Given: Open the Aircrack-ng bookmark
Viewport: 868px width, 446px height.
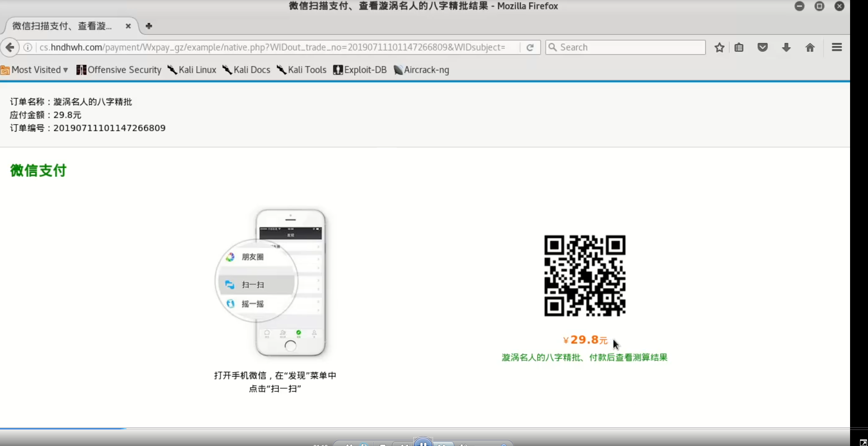Looking at the screenshot, I should pos(421,70).
